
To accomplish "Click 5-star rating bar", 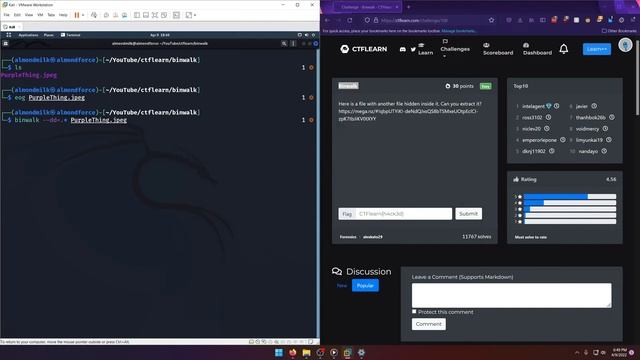I will 570,197.
